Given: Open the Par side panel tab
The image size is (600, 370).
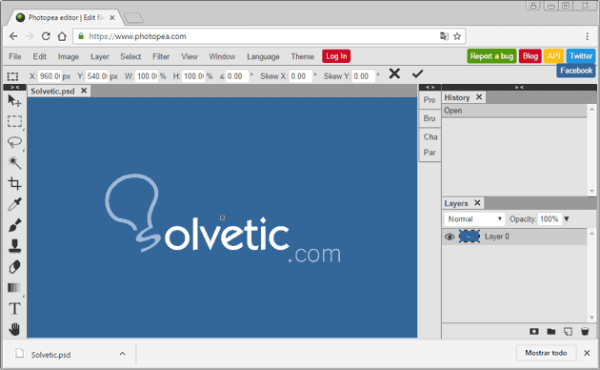Looking at the screenshot, I should point(430,152).
